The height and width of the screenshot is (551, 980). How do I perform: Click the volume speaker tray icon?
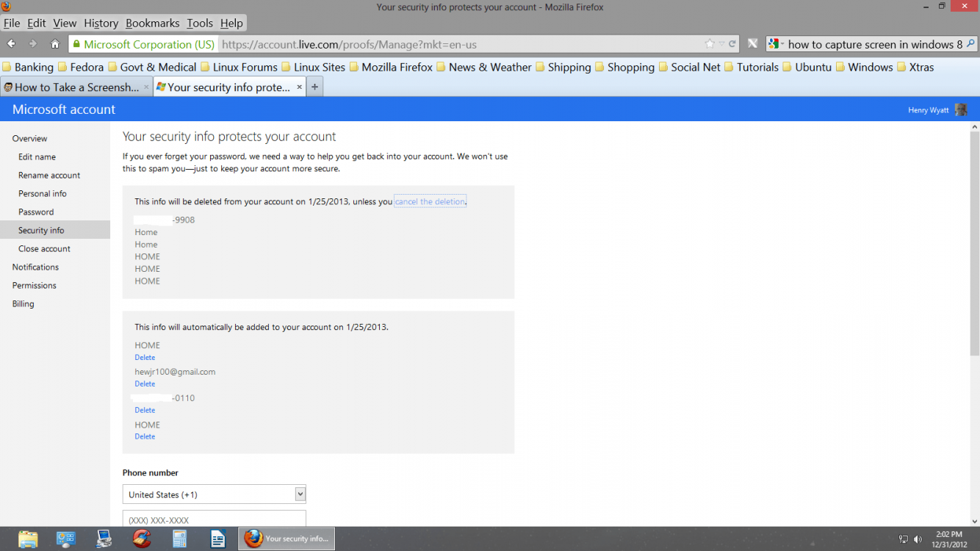click(918, 539)
